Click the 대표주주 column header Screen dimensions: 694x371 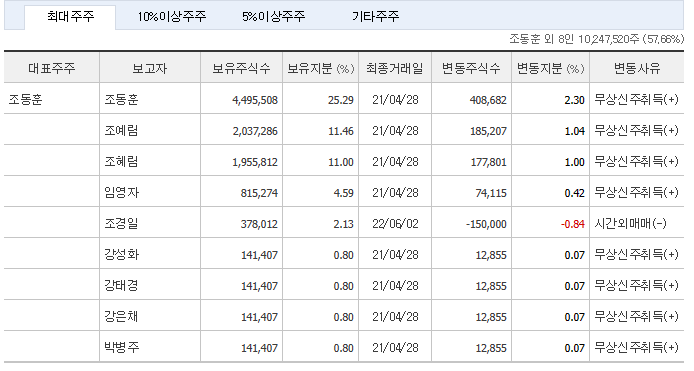[x=52, y=68]
